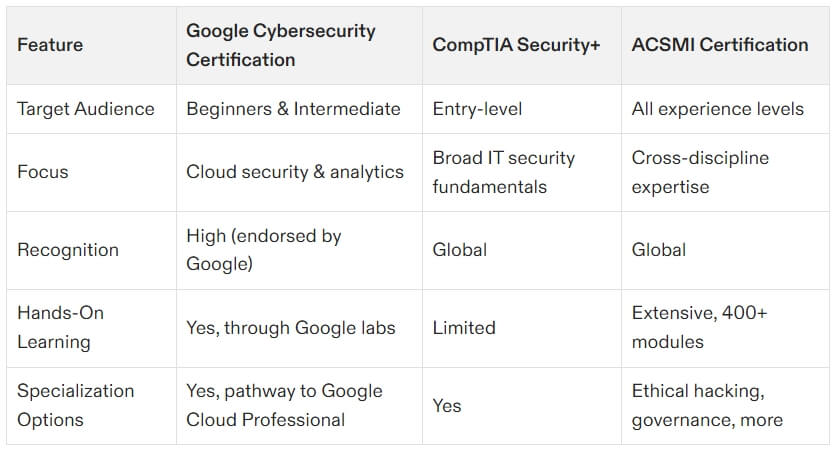Click the Beginners & Intermediate cell
Screen dimensions: 836x449
[293, 109]
